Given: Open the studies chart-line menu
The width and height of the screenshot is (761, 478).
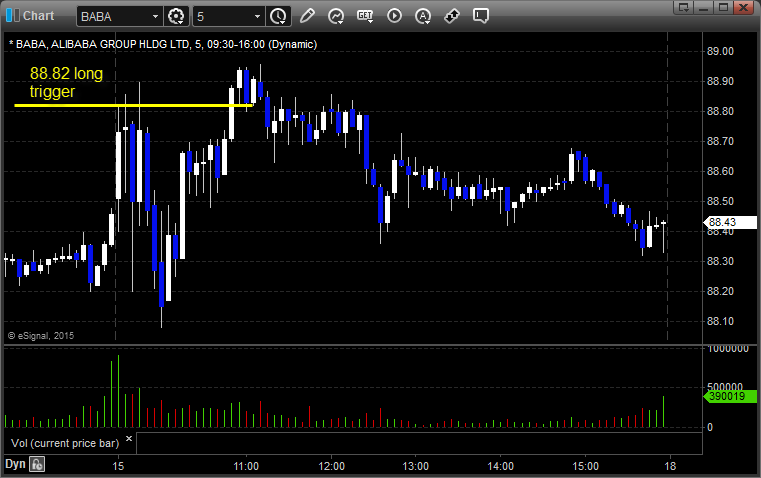Looking at the screenshot, I should coord(336,16).
